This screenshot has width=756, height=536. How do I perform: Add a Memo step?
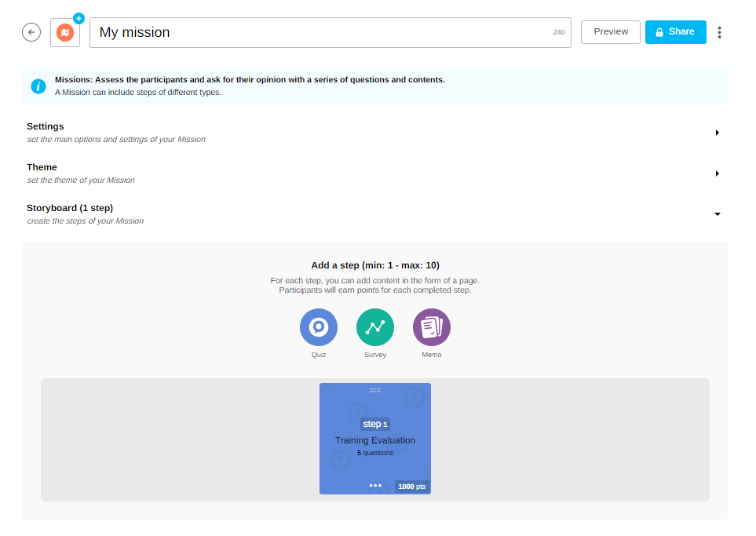(431, 327)
